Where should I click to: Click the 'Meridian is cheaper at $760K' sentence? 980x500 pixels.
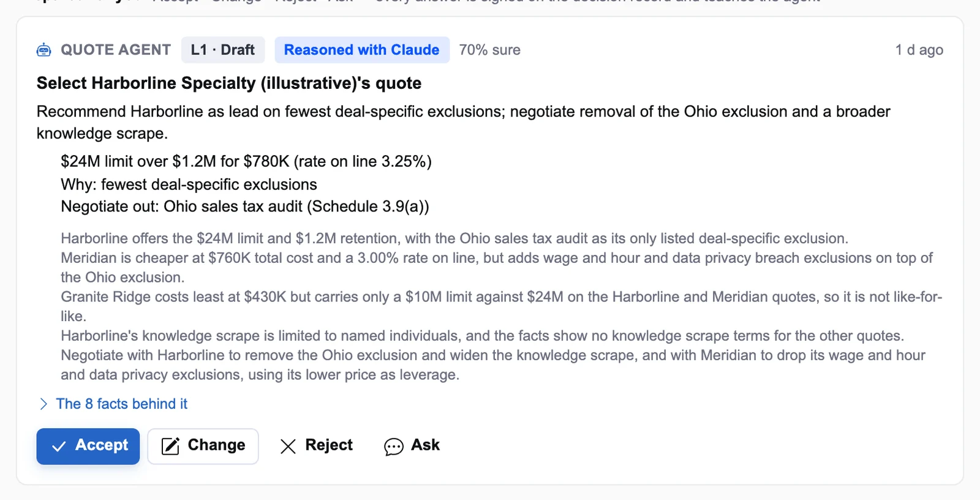497,267
